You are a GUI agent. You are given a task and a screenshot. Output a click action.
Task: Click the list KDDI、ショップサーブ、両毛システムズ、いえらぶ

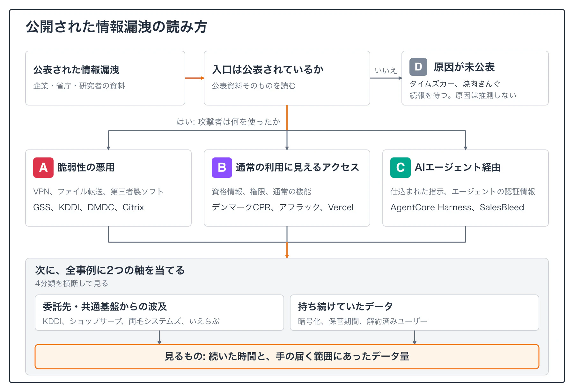[x=131, y=321]
